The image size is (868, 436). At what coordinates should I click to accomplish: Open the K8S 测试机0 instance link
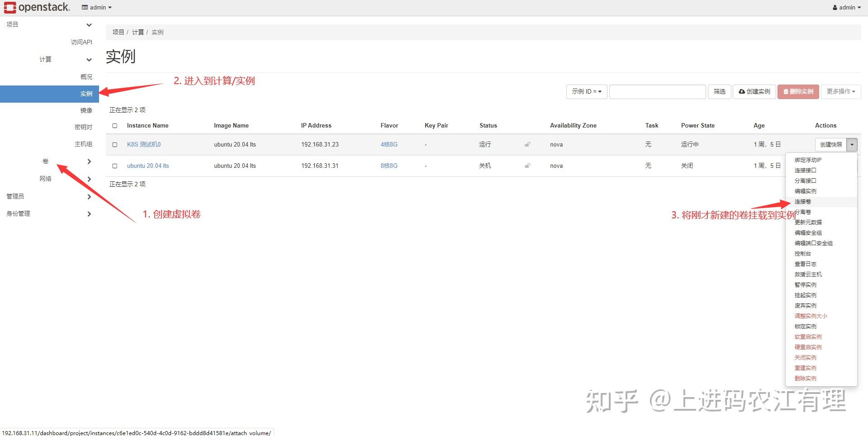tap(144, 144)
